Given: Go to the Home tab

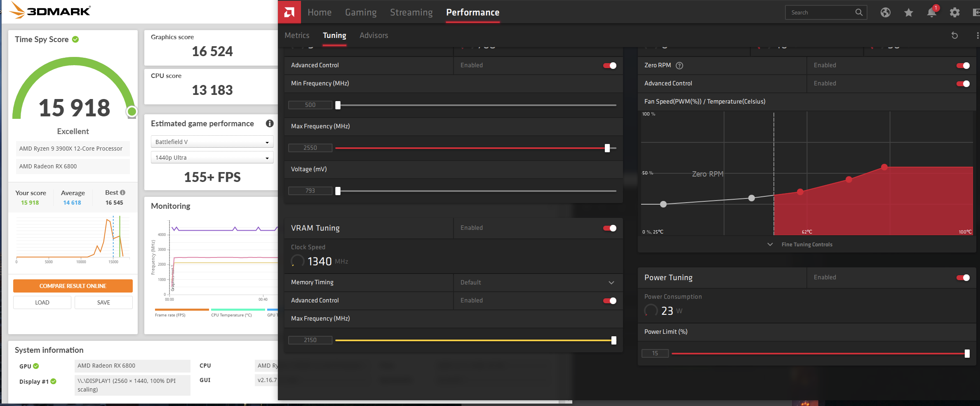Looking at the screenshot, I should coord(320,12).
